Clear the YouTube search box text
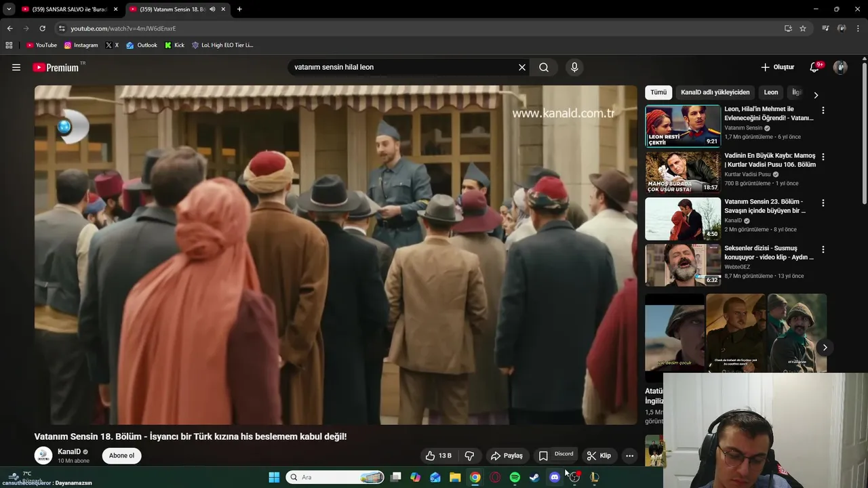The image size is (868, 488). 522,67
